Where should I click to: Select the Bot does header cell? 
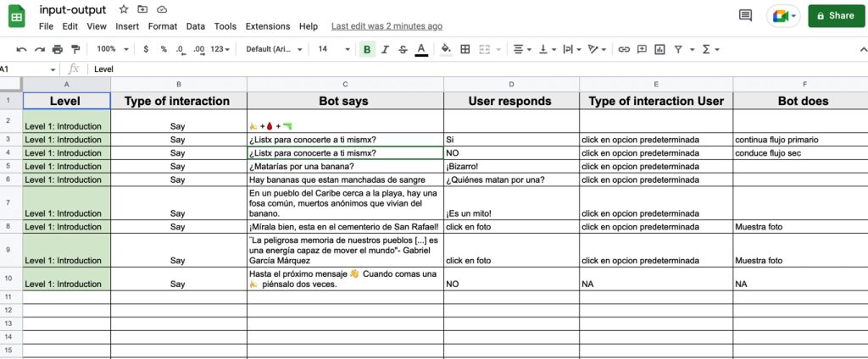coord(800,101)
